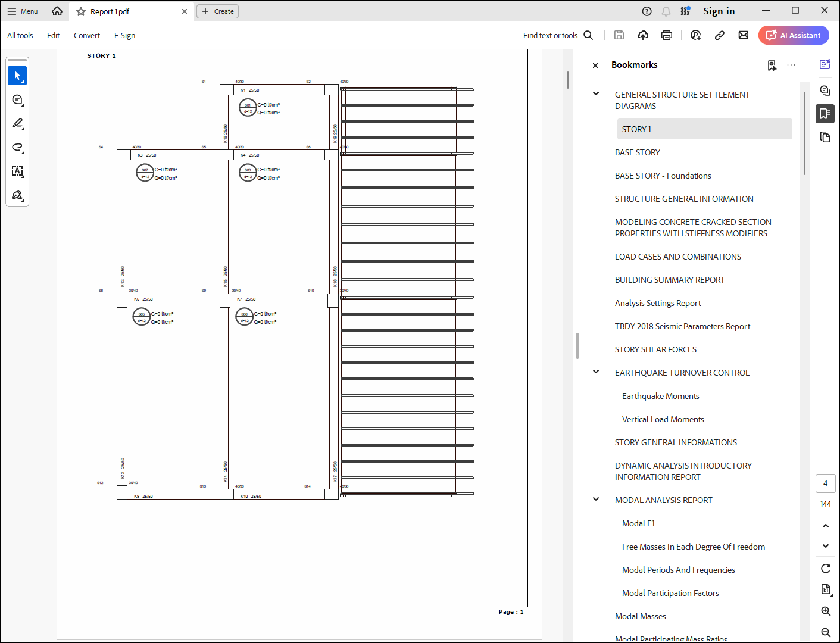The width and height of the screenshot is (840, 643).
Task: Click the rotate page icon
Action: pyautogui.click(x=826, y=568)
